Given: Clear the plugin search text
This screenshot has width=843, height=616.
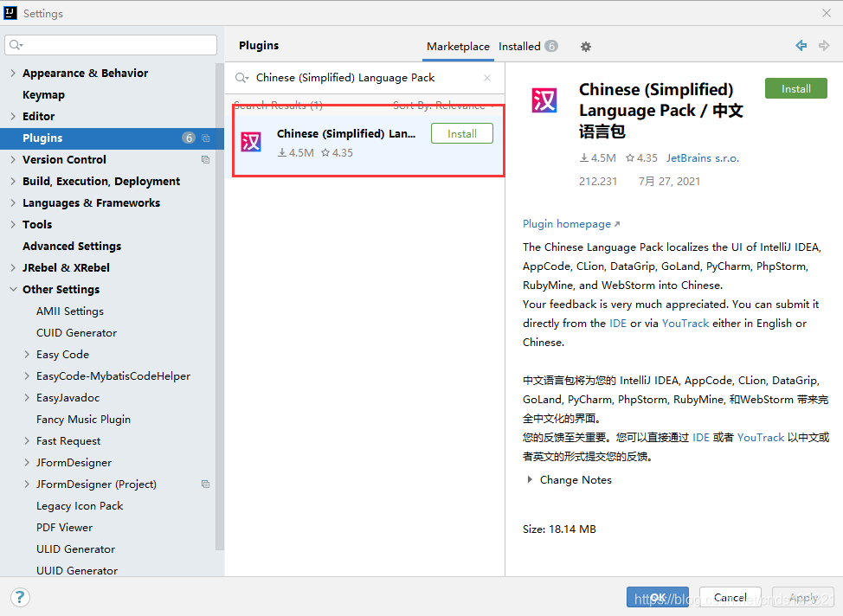Looking at the screenshot, I should (x=487, y=78).
